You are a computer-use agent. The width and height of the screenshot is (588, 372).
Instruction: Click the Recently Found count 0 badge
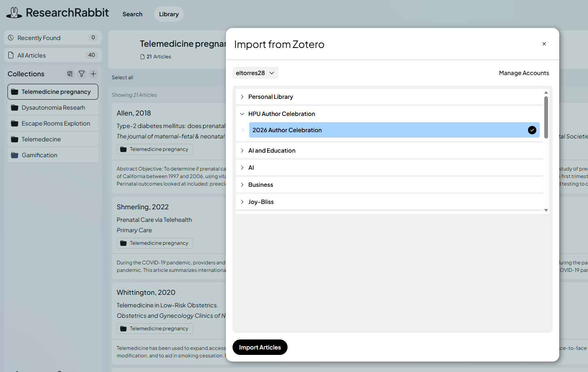tap(93, 38)
